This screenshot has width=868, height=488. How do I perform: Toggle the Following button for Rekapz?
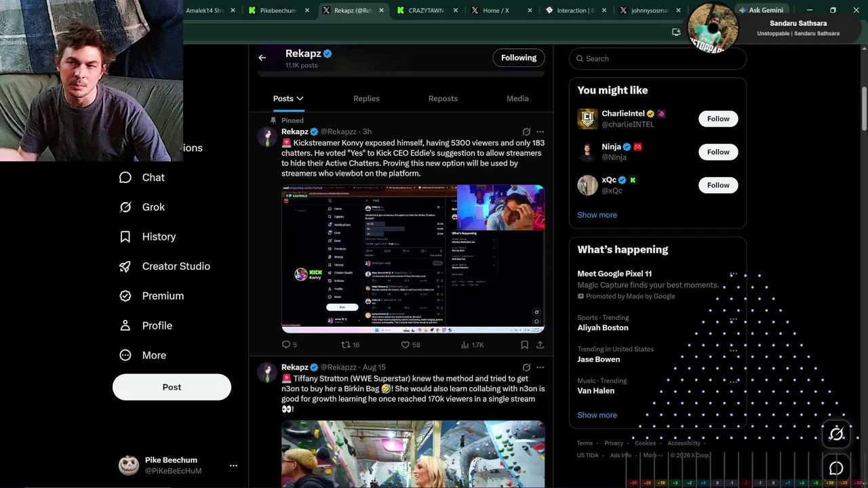(x=519, y=58)
